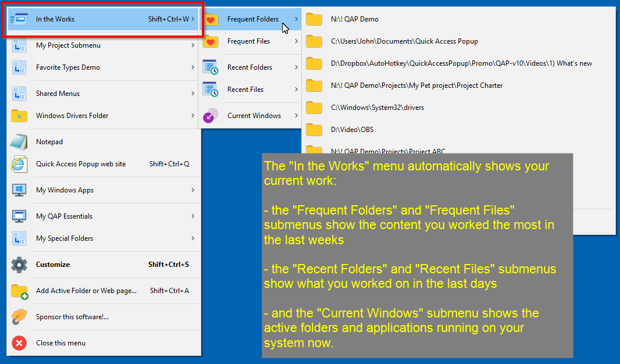This screenshot has height=364, width=620.
Task: Click the Frequent Files heart icon
Action: (211, 41)
